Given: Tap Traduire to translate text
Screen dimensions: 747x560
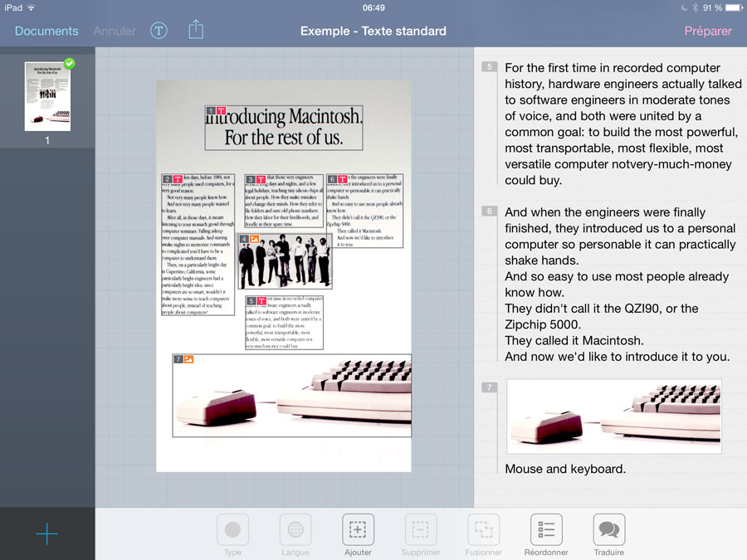Looking at the screenshot, I should 609,535.
